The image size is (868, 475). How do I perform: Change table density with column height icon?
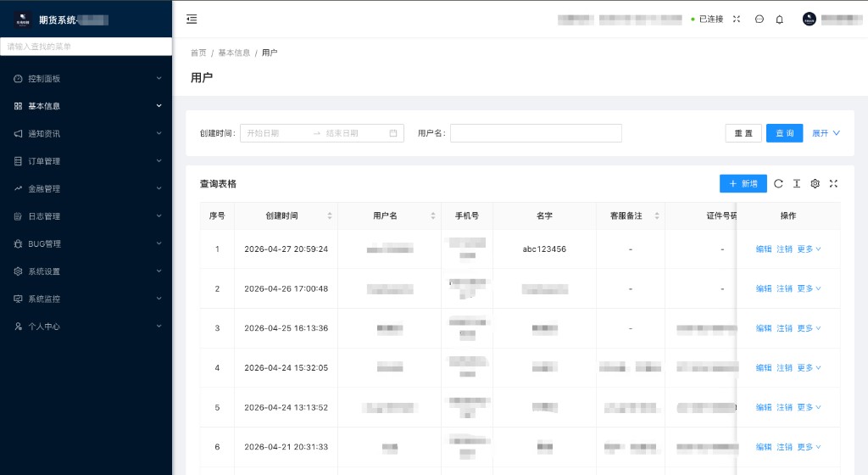tap(797, 184)
